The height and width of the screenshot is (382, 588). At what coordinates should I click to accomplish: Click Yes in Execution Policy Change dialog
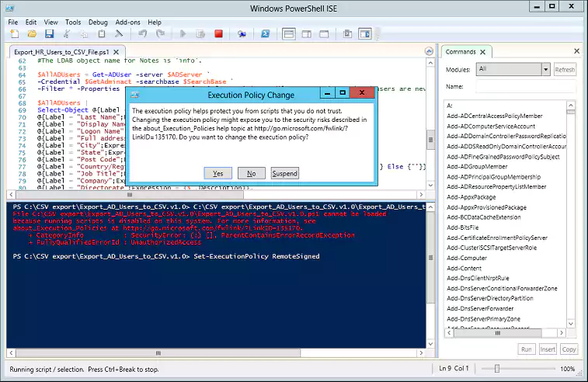(x=217, y=173)
